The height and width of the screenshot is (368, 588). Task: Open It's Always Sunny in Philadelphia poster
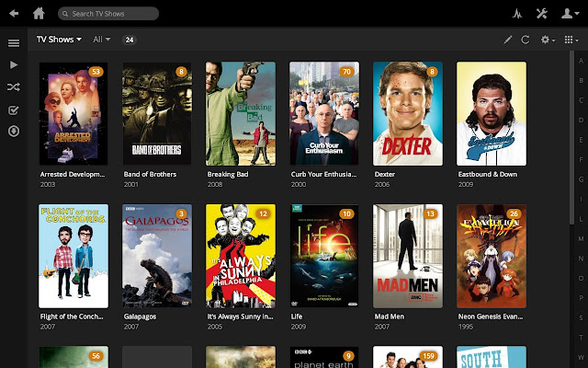click(x=241, y=256)
